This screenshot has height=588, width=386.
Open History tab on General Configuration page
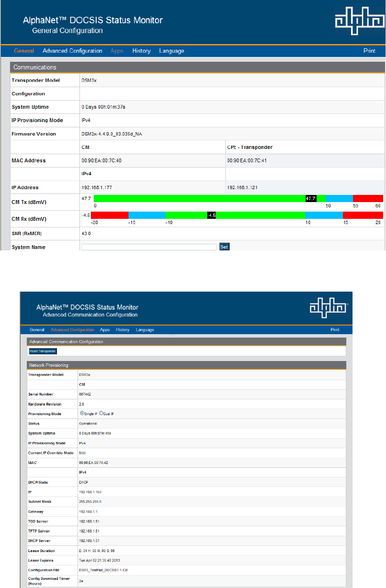tap(142, 51)
